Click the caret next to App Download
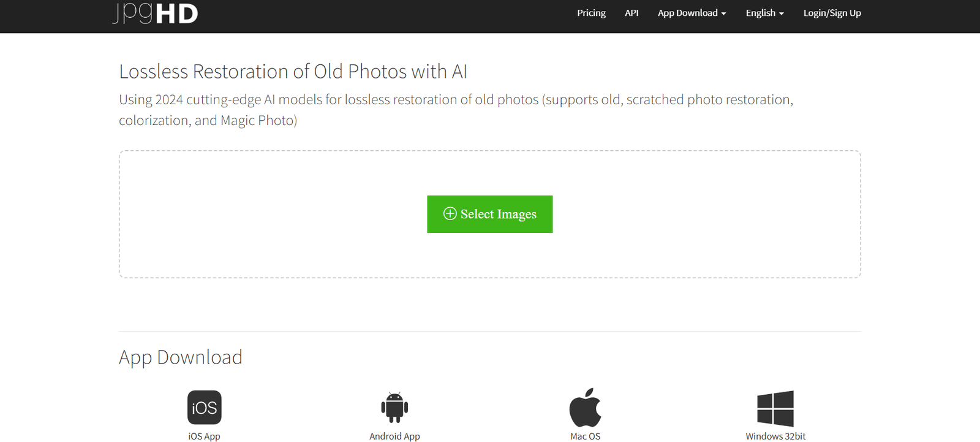 pyautogui.click(x=723, y=13)
